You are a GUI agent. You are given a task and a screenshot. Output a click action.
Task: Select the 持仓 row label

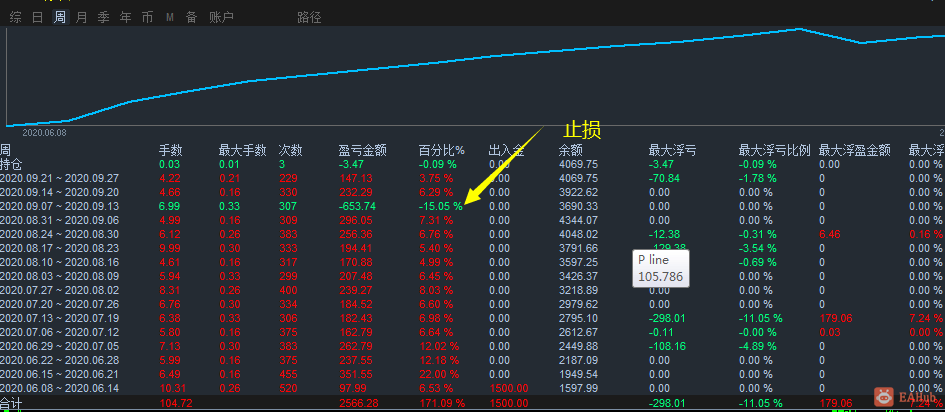(11, 164)
